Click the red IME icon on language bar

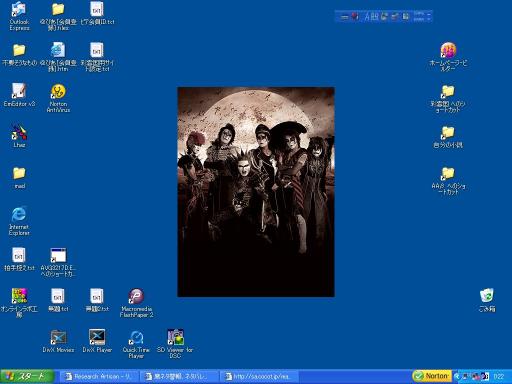(355, 16)
